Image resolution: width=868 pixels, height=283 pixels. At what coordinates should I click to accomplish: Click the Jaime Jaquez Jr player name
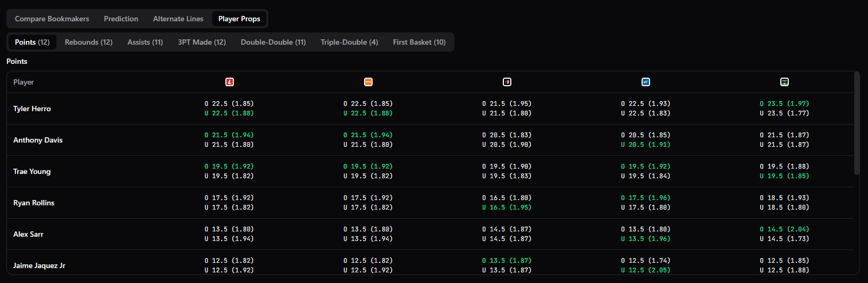pyautogui.click(x=39, y=265)
